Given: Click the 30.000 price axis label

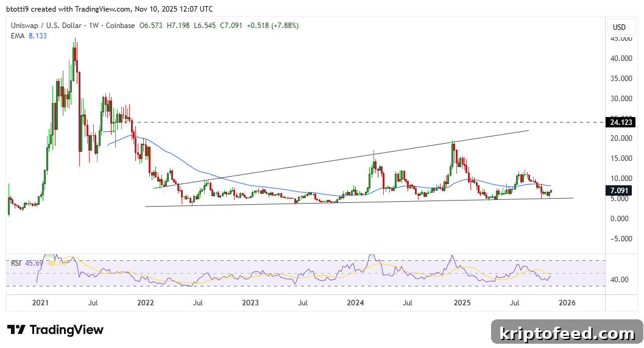Looking at the screenshot, I should coord(621,99).
